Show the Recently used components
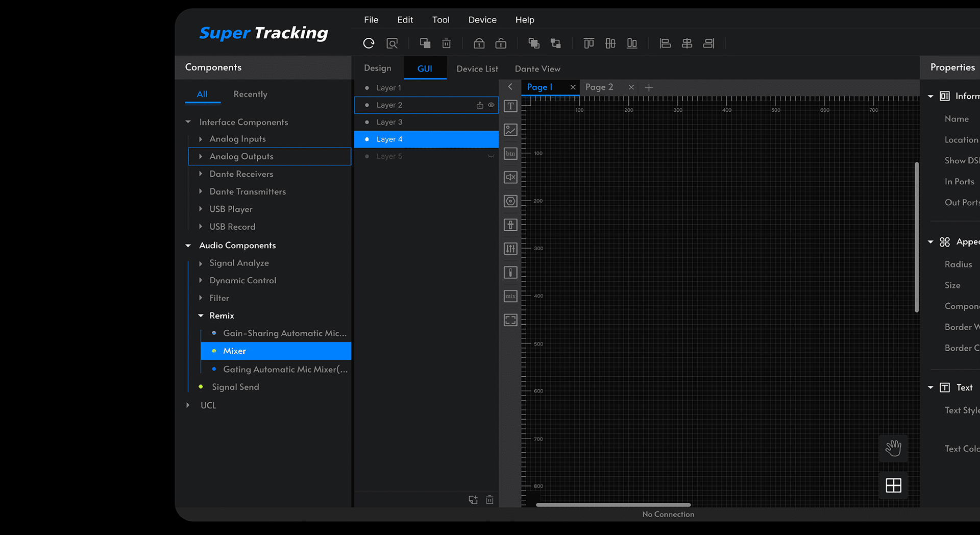 [250, 94]
